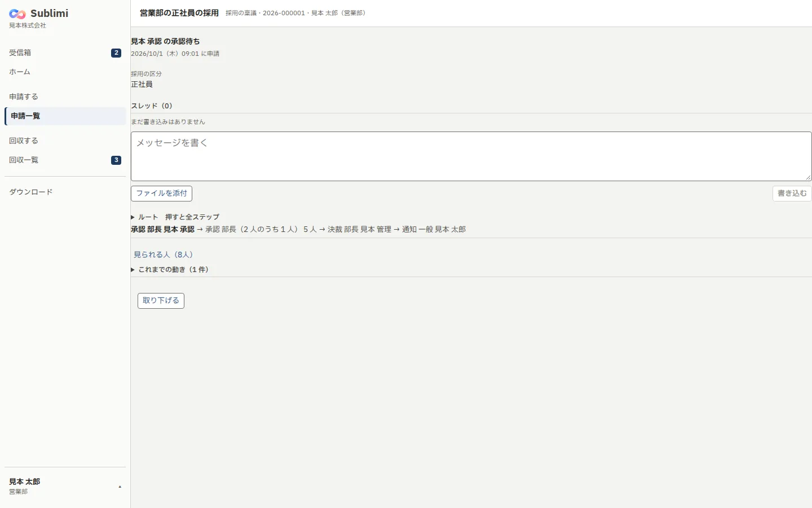The image size is (812, 508).
Task: Click the 見本株式会社 company name
Action: (28, 25)
